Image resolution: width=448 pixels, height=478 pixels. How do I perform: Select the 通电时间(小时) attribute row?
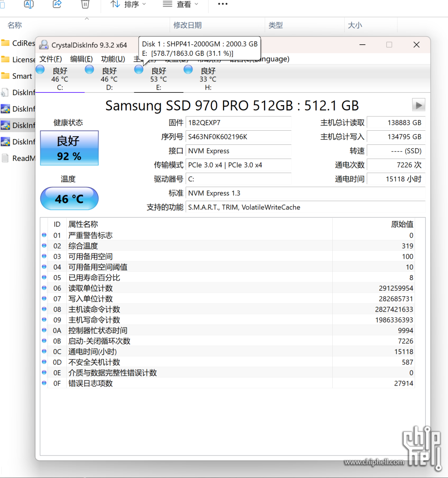click(x=228, y=351)
